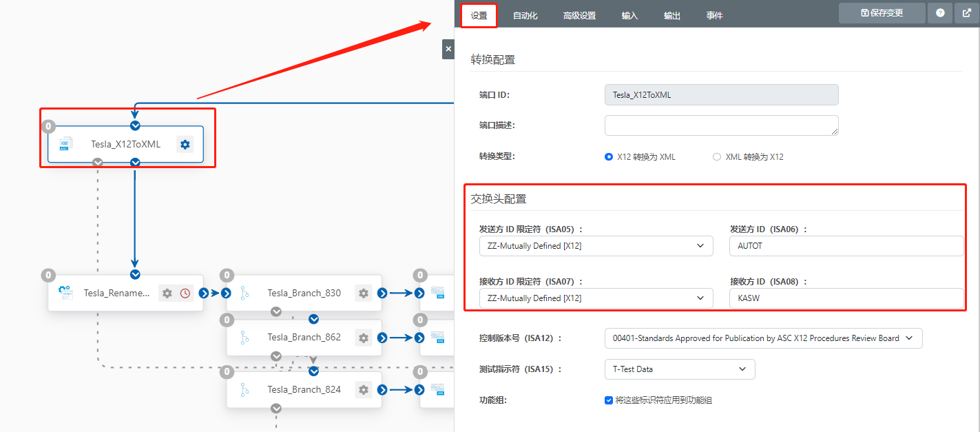This screenshot has height=432, width=980.
Task: Click the XML connector icon right of Tesla_Branch_862
Action: pyautogui.click(x=437, y=337)
